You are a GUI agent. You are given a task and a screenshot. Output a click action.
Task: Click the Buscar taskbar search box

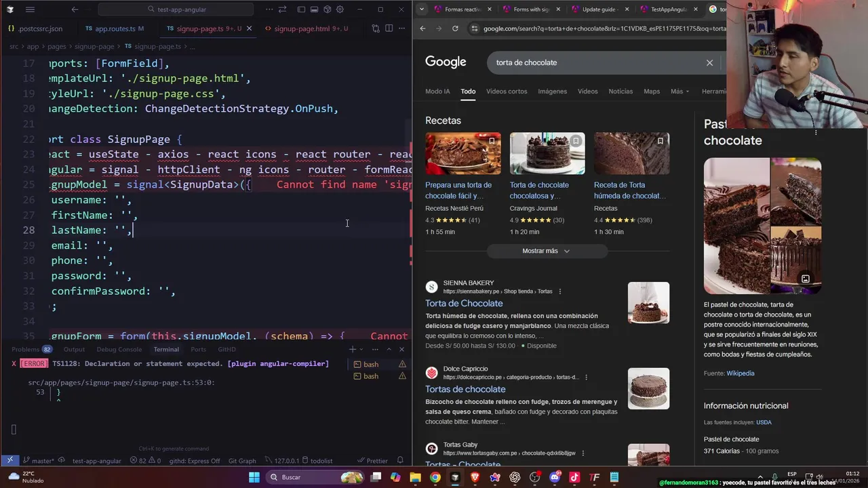[x=315, y=477]
